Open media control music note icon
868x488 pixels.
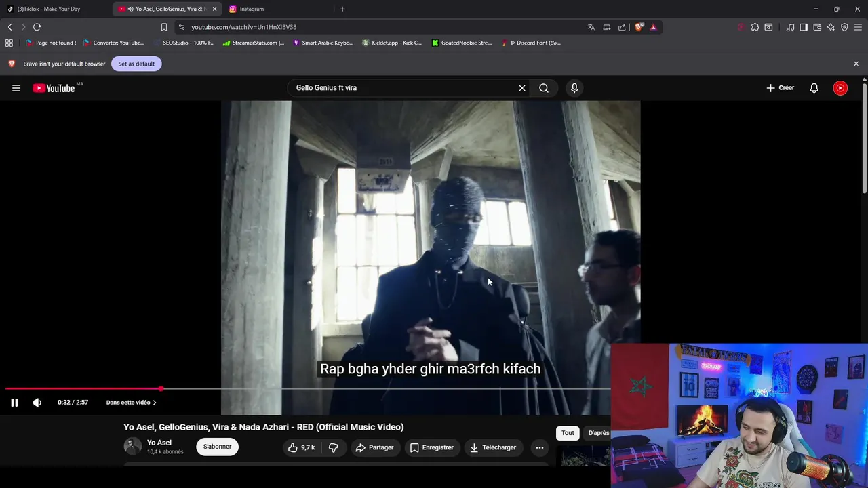[x=790, y=27]
